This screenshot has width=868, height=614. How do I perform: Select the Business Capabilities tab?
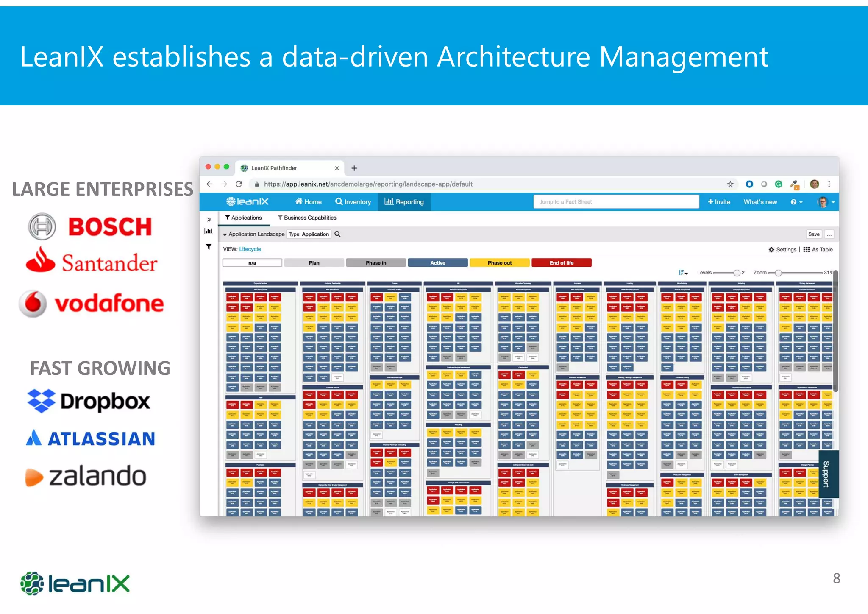coord(307,218)
